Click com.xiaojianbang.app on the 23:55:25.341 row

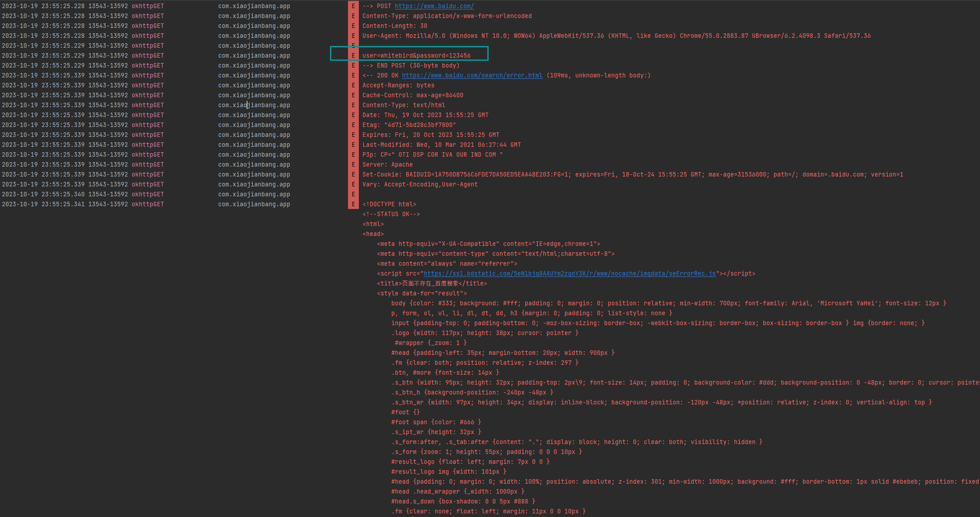tap(254, 204)
